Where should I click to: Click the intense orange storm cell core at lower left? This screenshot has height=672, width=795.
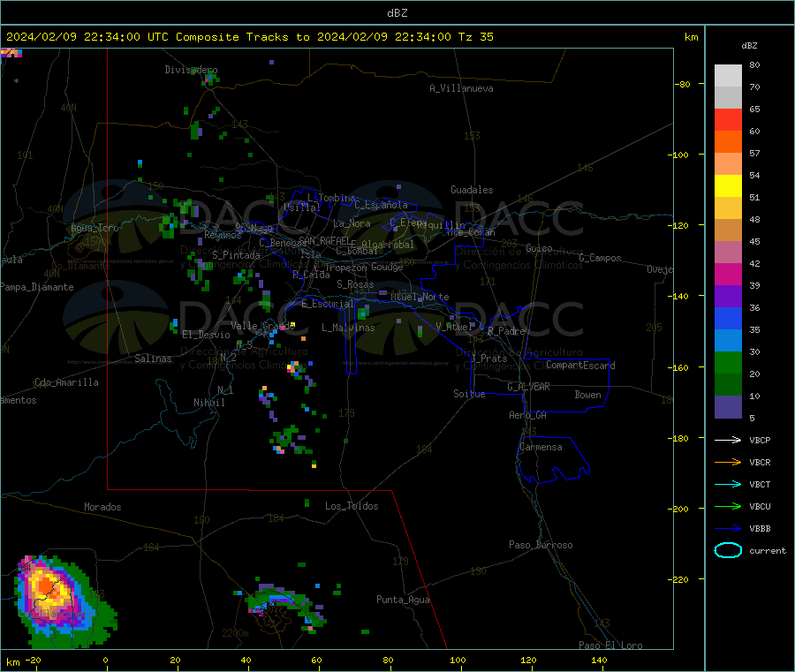point(47,587)
